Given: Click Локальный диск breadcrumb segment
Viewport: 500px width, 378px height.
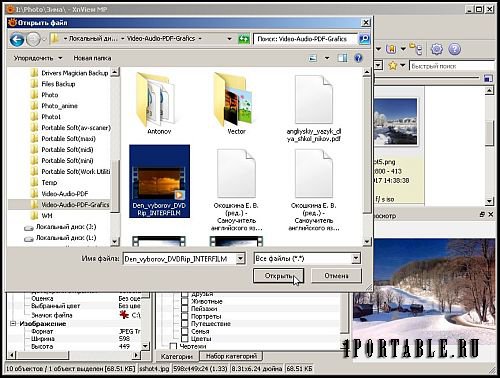Looking at the screenshot, I should [93, 39].
